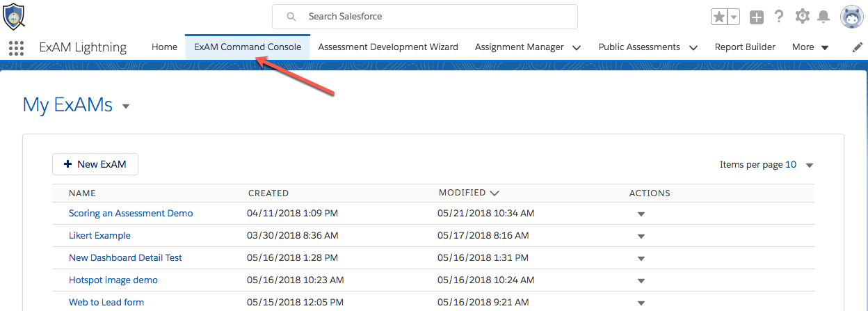This screenshot has width=868, height=311.
Task: Click the created date 05/16/2018 1:28 PM
Action: point(293,257)
